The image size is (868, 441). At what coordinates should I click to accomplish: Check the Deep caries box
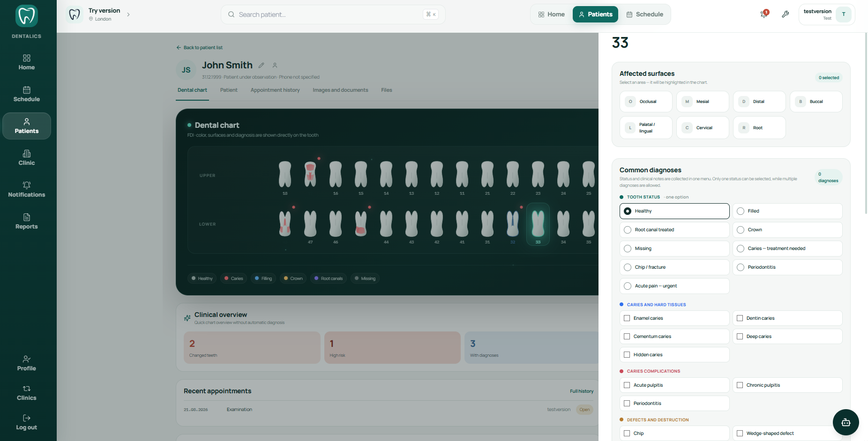tap(740, 337)
